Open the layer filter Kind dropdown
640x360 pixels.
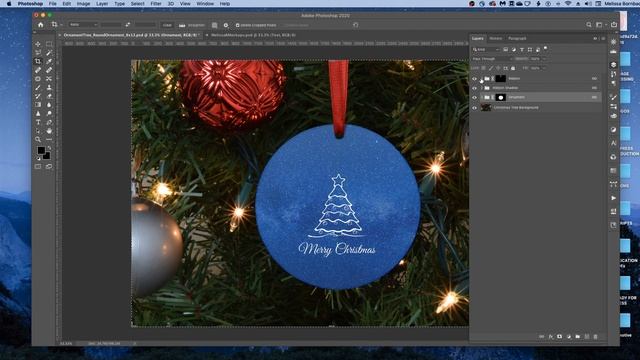pyautogui.click(x=486, y=49)
